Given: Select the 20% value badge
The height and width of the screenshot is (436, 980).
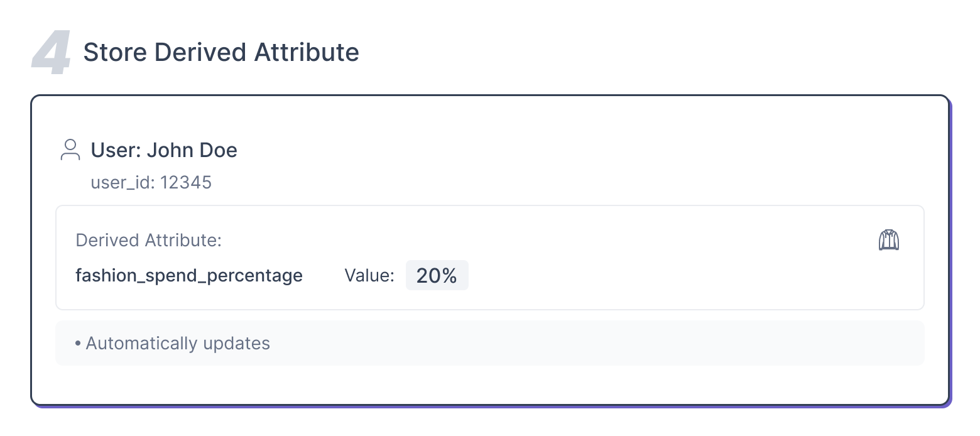Looking at the screenshot, I should point(437,276).
